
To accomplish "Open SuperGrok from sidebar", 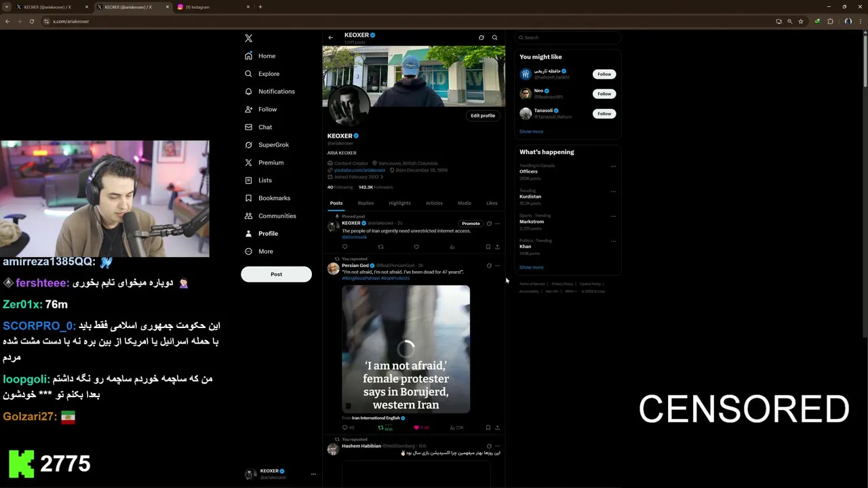I will coord(267,145).
